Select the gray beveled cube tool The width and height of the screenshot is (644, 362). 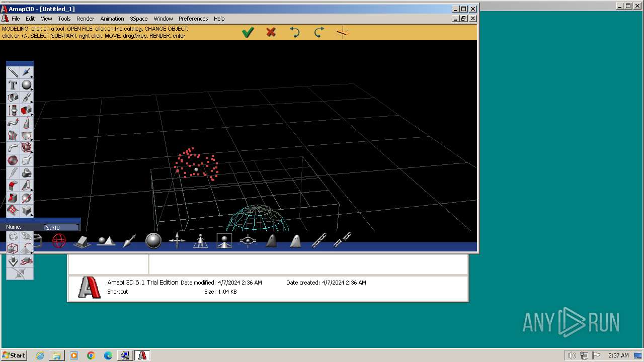27,211
